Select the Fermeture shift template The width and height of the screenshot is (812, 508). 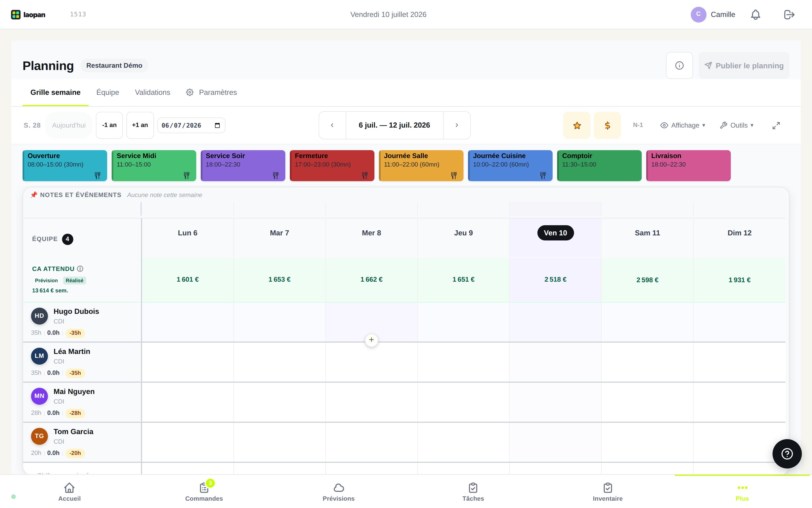pos(332,166)
